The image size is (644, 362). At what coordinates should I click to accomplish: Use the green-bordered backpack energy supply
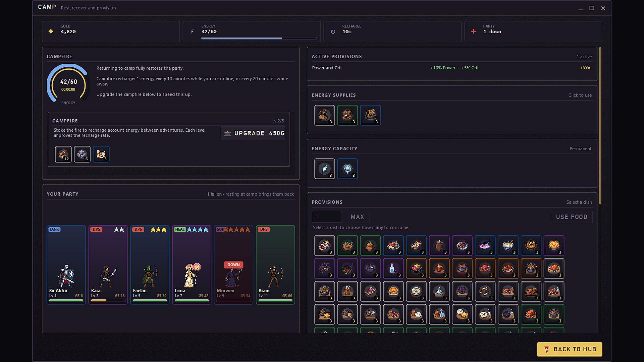(x=347, y=115)
